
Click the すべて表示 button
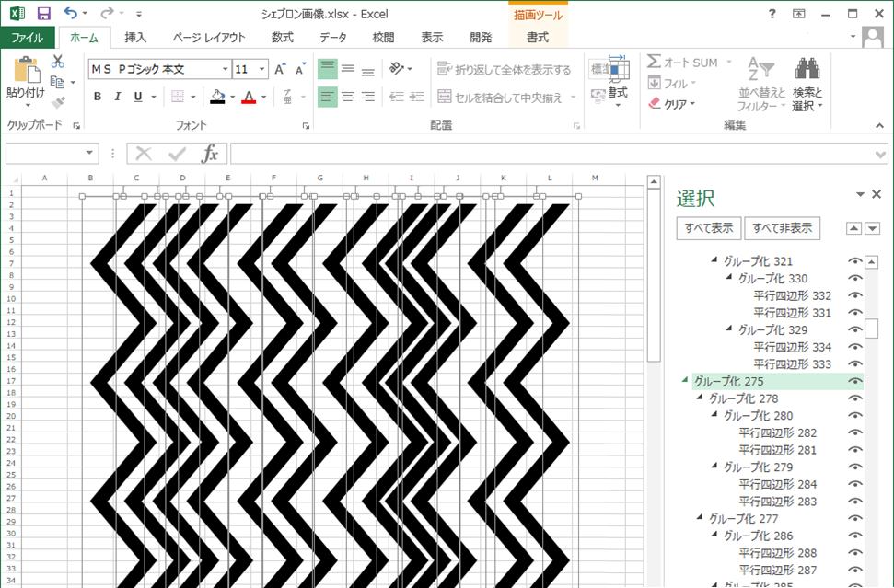click(x=708, y=228)
